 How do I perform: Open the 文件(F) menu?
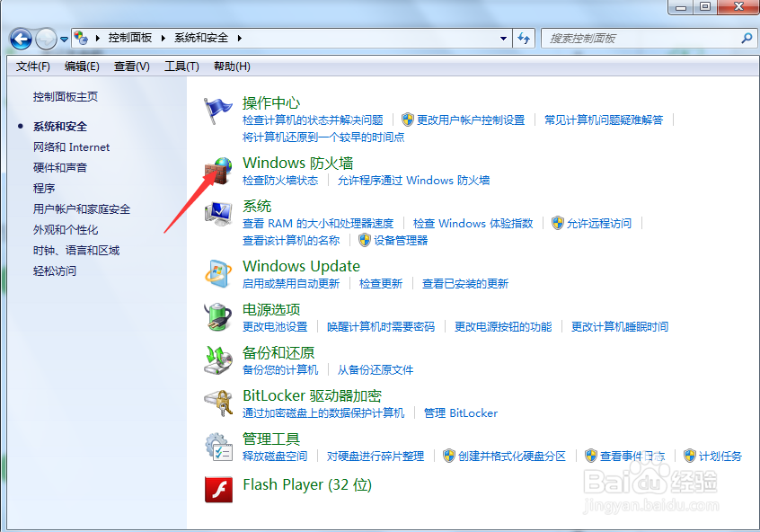coord(33,66)
